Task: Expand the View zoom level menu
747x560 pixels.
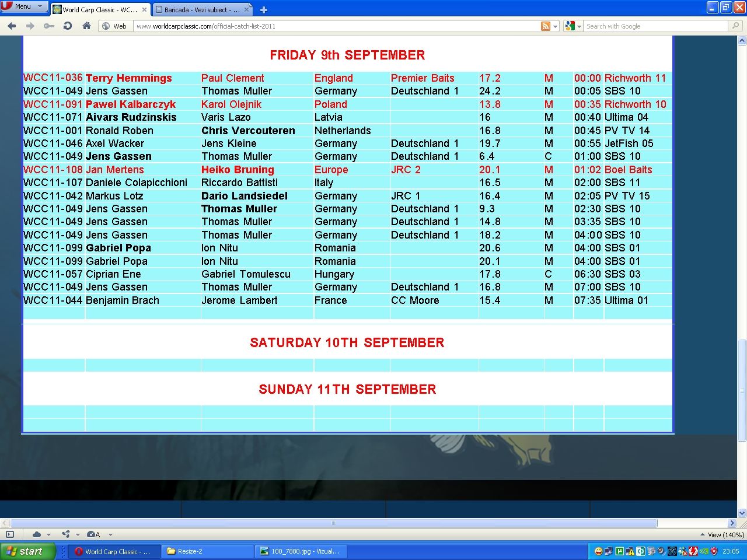Action: click(x=722, y=534)
